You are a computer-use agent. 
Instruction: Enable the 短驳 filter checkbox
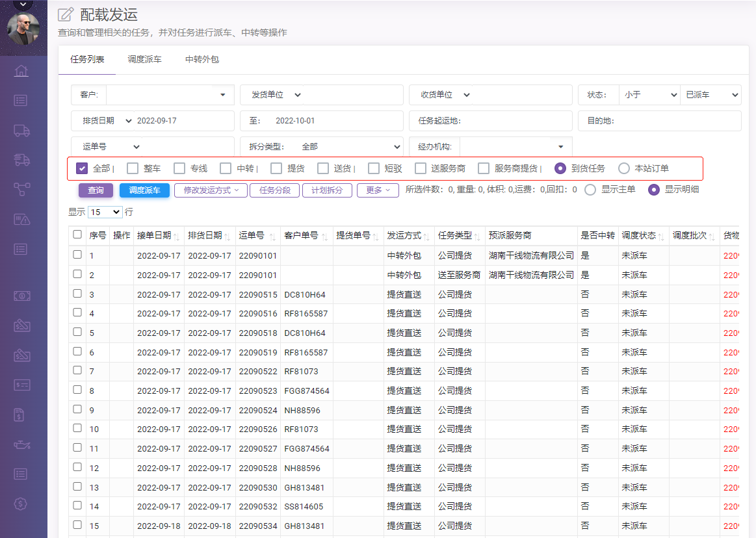[x=373, y=168]
